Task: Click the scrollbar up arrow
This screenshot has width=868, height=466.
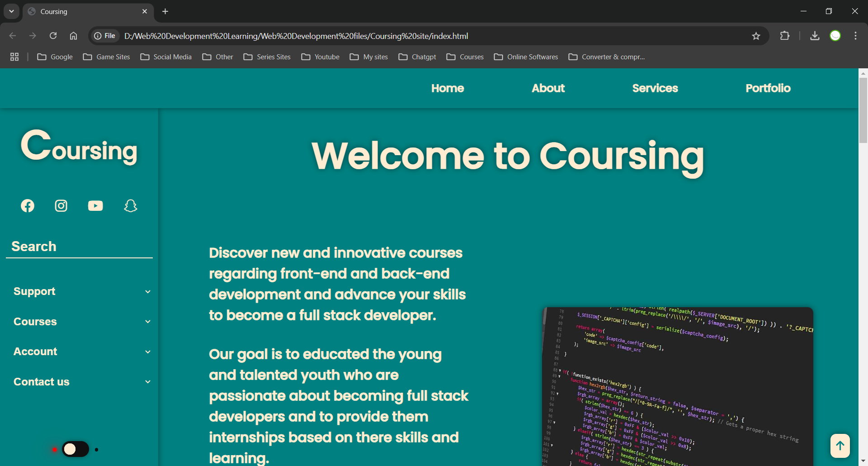Action: point(863,73)
